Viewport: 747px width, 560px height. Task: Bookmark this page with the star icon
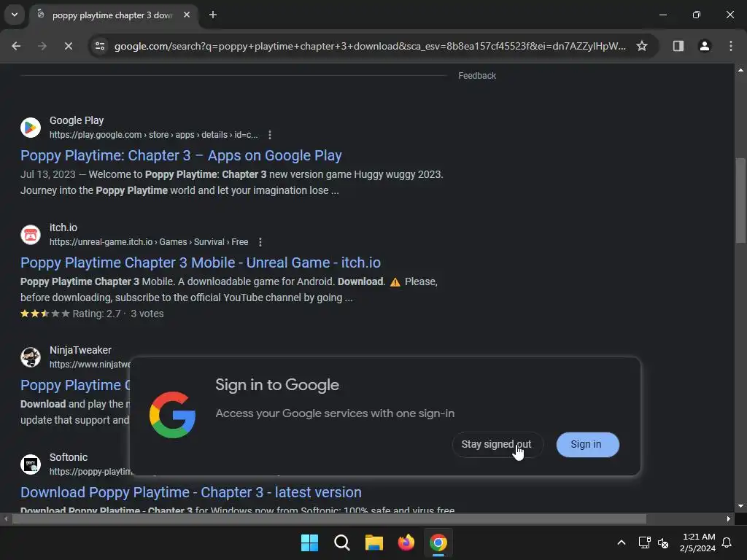(x=642, y=46)
